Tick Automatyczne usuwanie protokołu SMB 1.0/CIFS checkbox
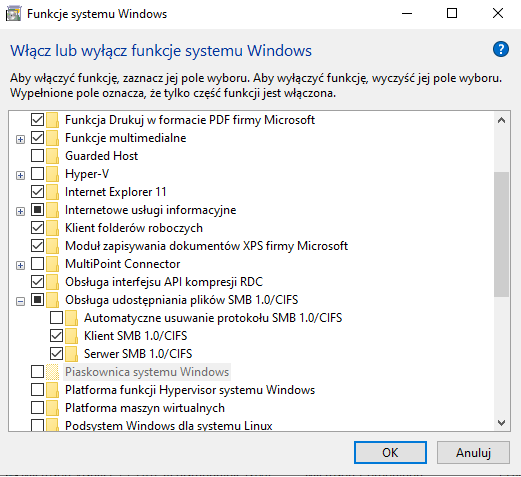 pos(56,318)
